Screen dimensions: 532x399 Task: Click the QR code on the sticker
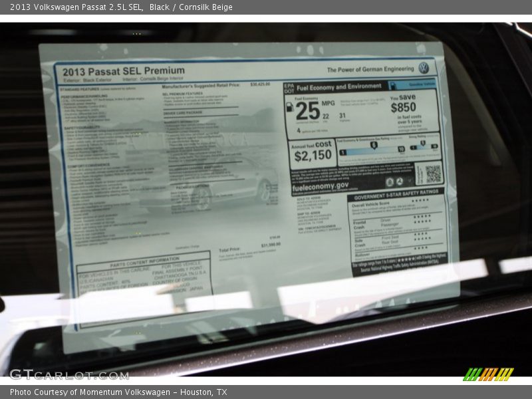pos(433,174)
